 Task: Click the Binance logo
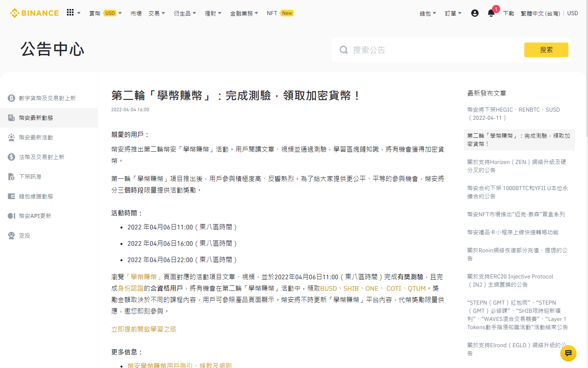[x=34, y=13]
